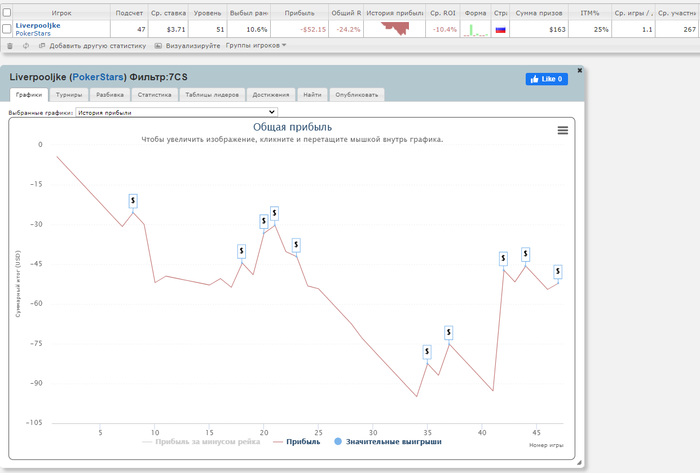Switch to the Разбивка tab
The height and width of the screenshot is (473, 700).
pos(110,95)
